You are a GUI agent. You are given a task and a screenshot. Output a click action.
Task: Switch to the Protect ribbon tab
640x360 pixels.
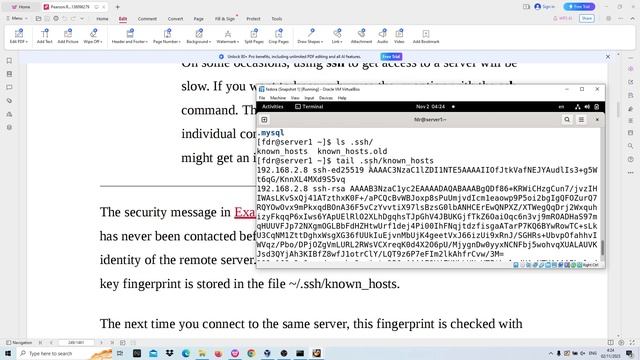pyautogui.click(x=253, y=19)
